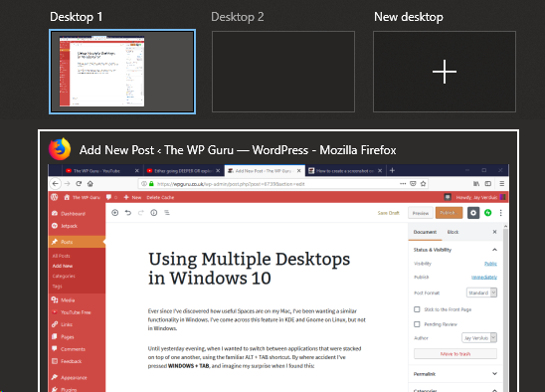The height and width of the screenshot is (392, 545).
Task: Open the Firefox library icon
Action: [476, 184]
